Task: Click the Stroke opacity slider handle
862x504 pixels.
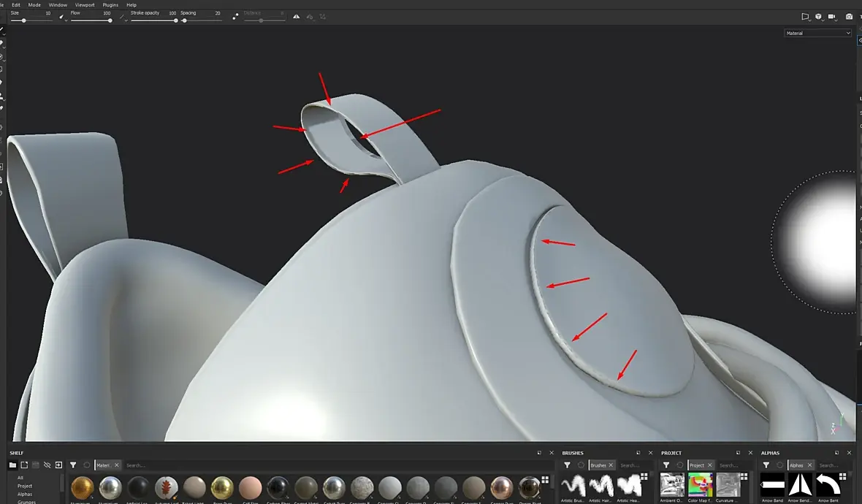Action: point(176,21)
